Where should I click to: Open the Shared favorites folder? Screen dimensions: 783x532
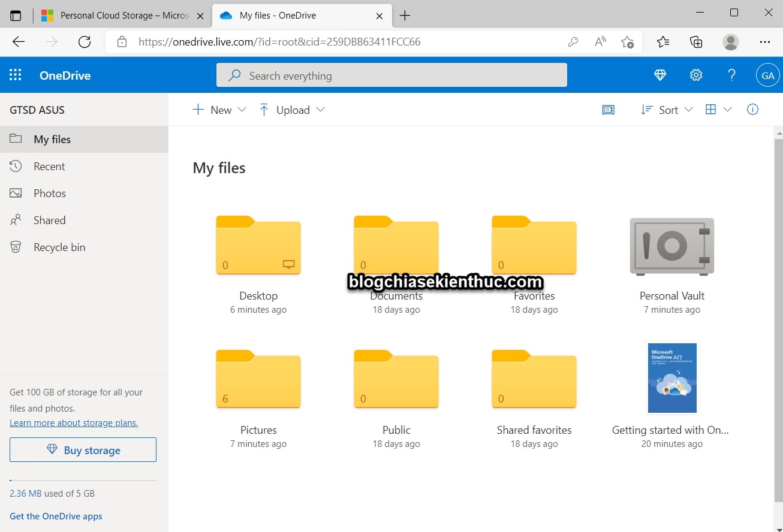(x=534, y=379)
